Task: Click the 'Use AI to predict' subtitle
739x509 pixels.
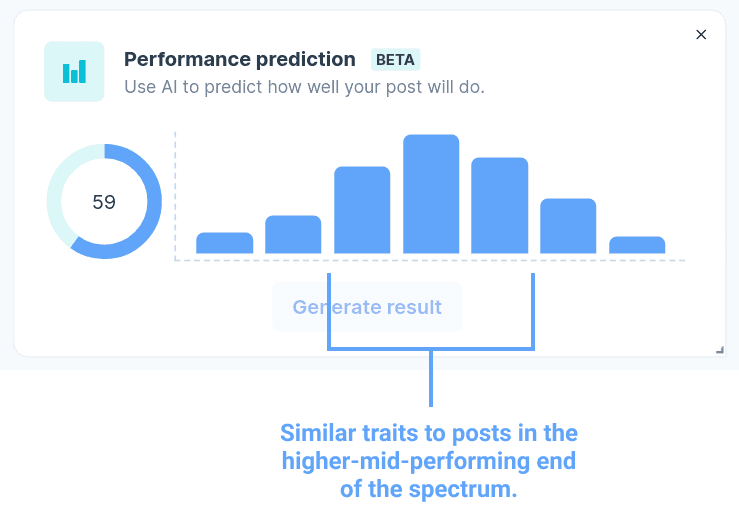Action: coord(304,87)
